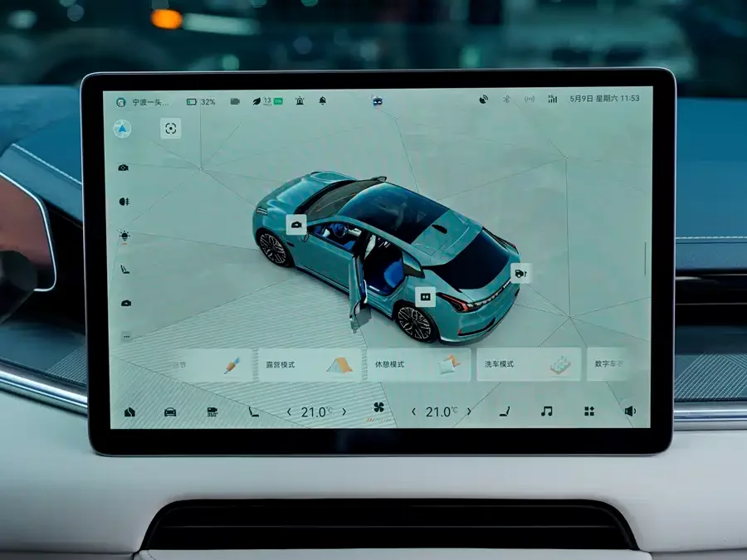Open the more options ellipsis icon
The image size is (747, 560).
(127, 337)
